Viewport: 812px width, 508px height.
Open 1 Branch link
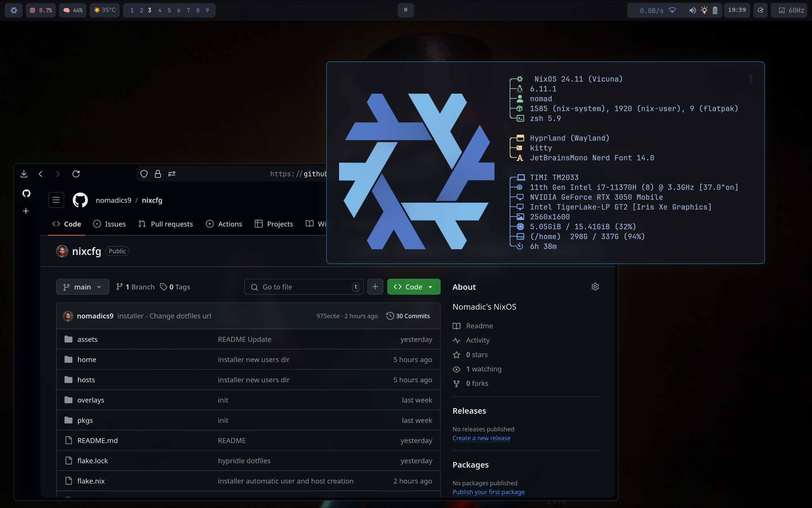tap(135, 287)
